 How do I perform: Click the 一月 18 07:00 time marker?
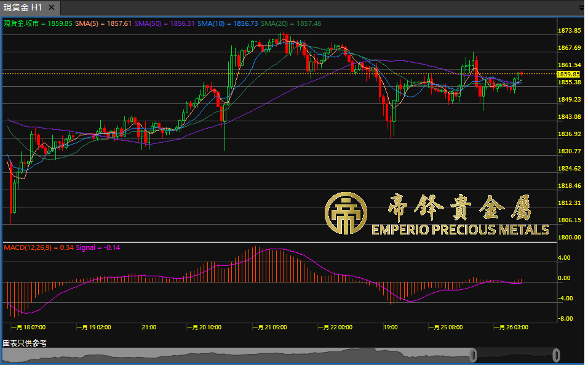tap(28, 327)
